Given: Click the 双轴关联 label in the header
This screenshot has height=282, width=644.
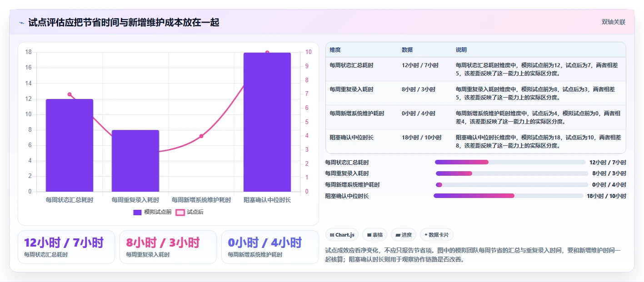Looking at the screenshot, I should tap(614, 22).
